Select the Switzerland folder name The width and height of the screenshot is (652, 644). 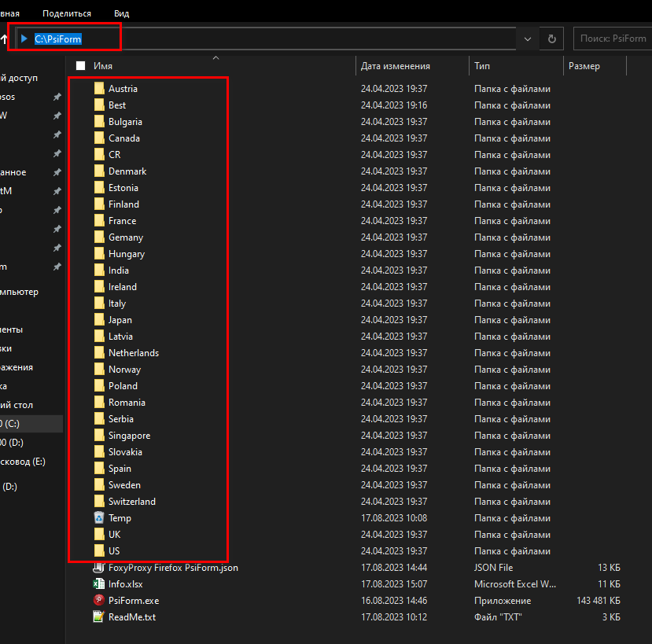tap(132, 501)
